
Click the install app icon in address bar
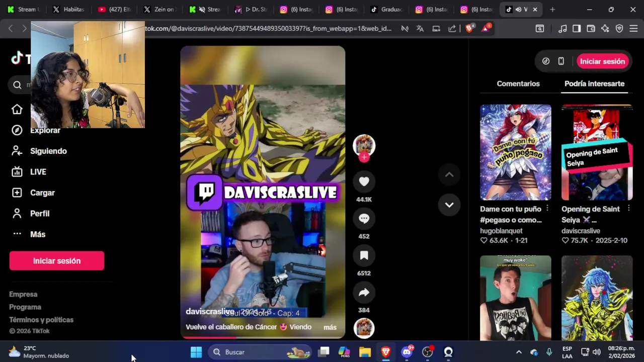[436, 29]
